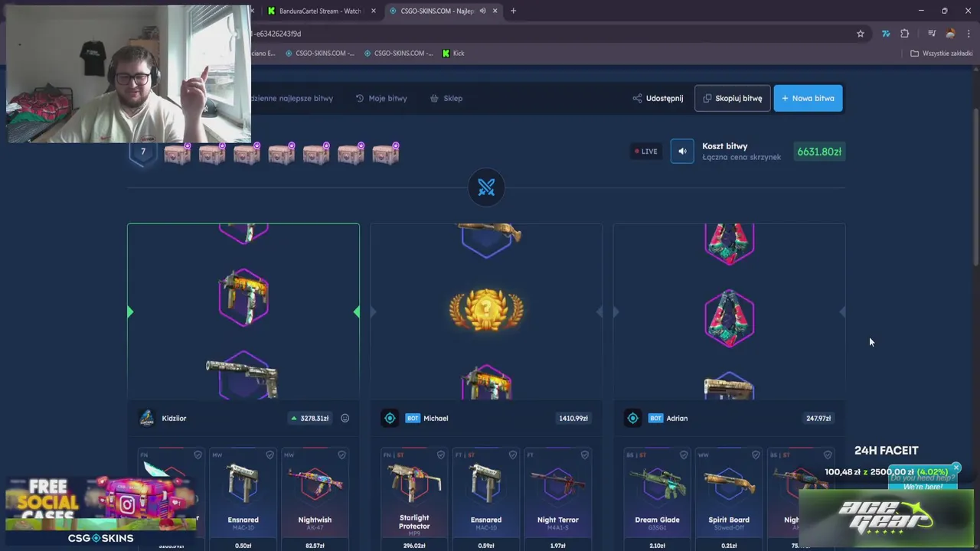Viewport: 980px width, 551px height.
Task: Click Kidziior's player avatar
Action: 147,418
